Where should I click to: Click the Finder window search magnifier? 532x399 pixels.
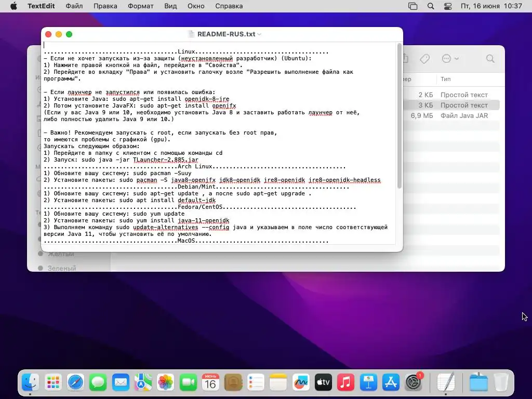(490, 59)
